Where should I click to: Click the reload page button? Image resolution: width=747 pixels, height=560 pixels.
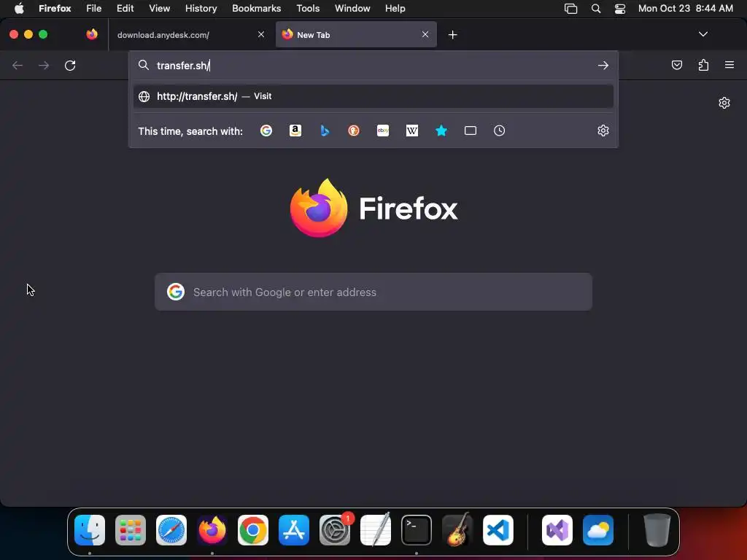[70, 65]
